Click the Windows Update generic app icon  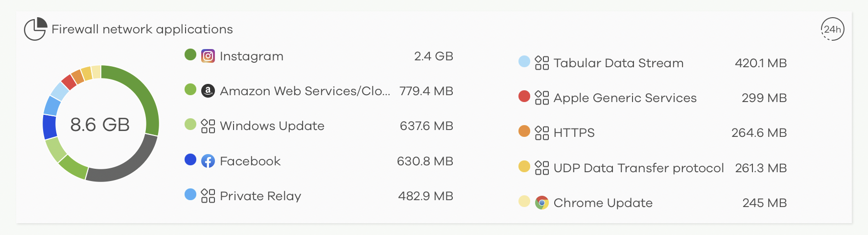pos(208,126)
